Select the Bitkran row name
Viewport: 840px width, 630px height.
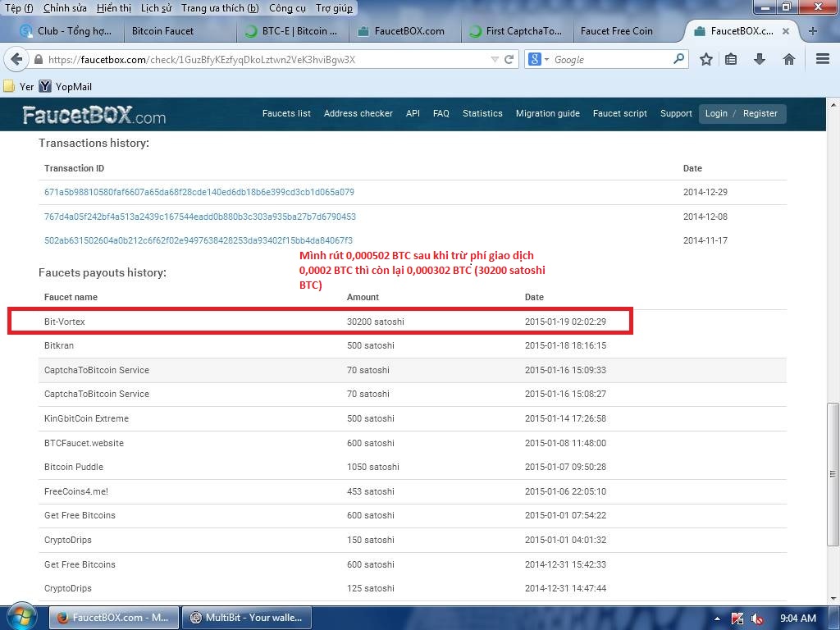point(59,345)
